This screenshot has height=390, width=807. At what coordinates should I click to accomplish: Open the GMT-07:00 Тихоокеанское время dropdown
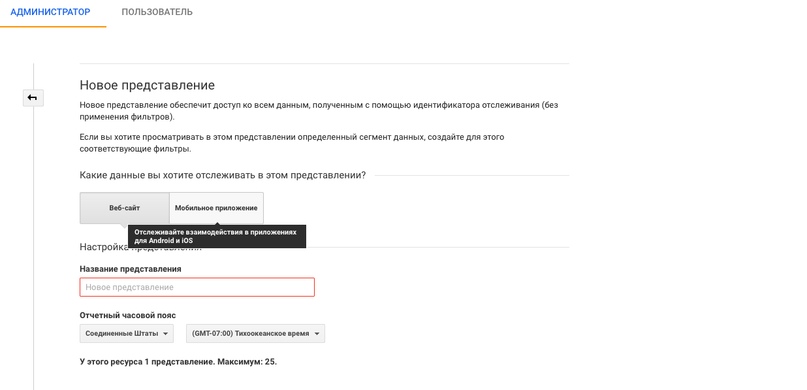(255, 333)
